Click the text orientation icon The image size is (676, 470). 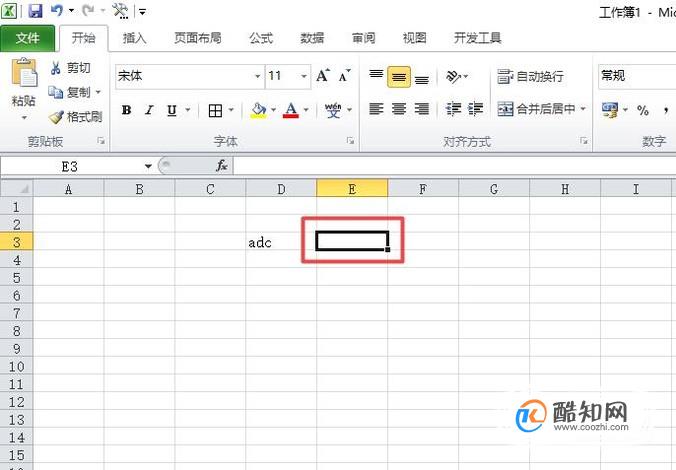454,77
